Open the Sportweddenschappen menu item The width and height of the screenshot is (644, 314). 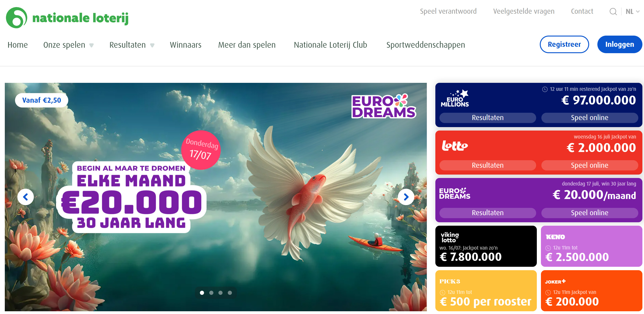click(426, 45)
